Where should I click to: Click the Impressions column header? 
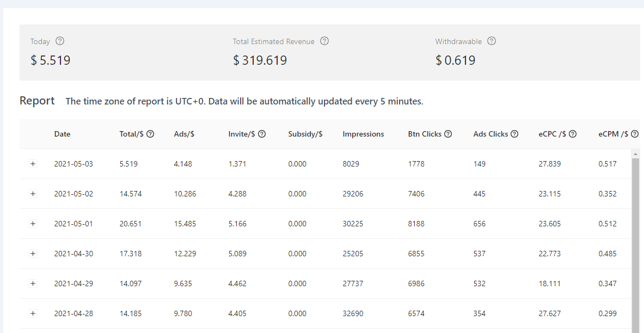[363, 134]
